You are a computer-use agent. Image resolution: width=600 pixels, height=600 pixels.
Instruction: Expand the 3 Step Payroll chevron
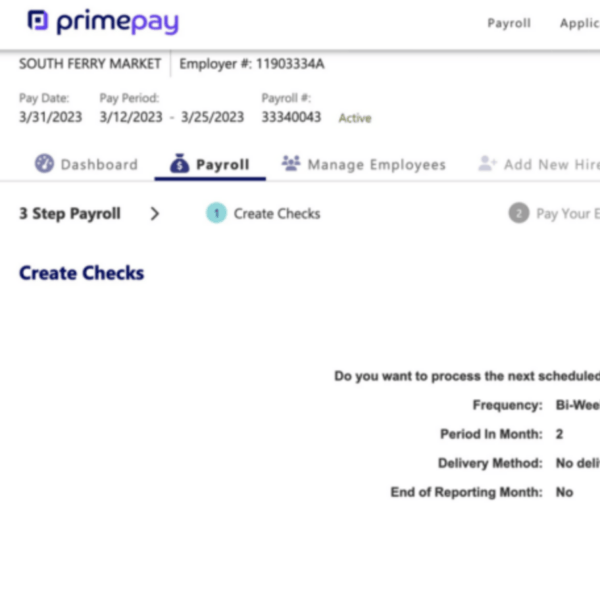155,214
